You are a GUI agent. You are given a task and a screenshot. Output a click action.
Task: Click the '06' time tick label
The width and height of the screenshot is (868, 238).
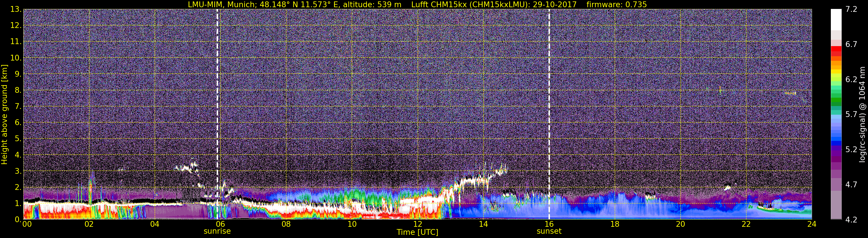coord(220,224)
